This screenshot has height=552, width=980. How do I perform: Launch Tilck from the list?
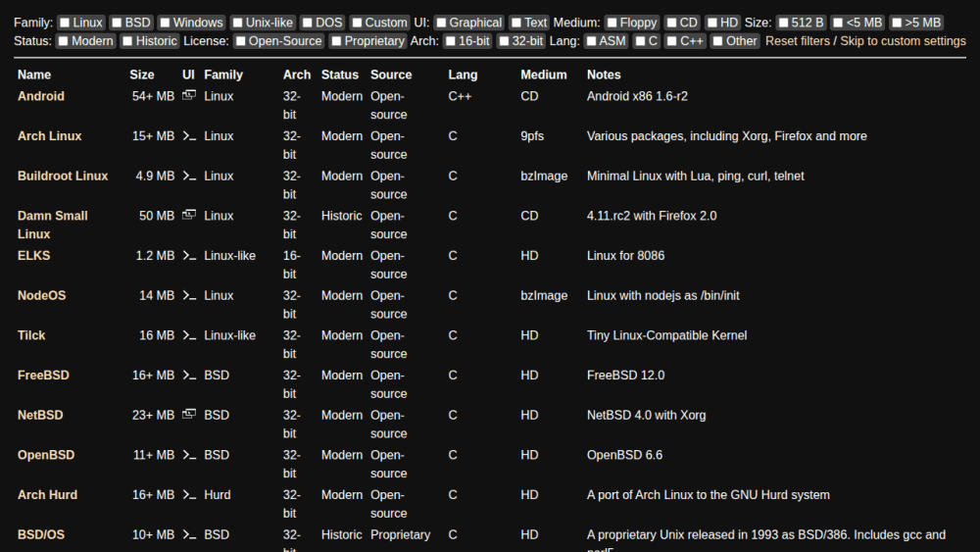(31, 335)
